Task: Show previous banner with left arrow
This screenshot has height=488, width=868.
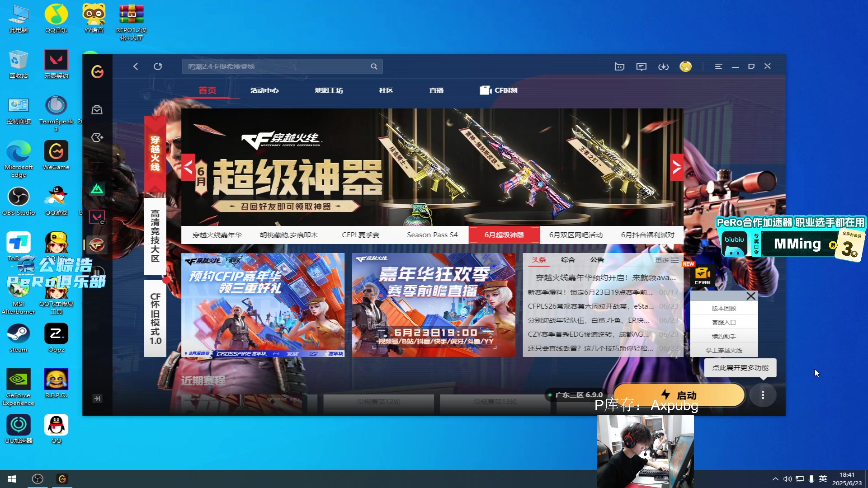Action: coord(188,167)
